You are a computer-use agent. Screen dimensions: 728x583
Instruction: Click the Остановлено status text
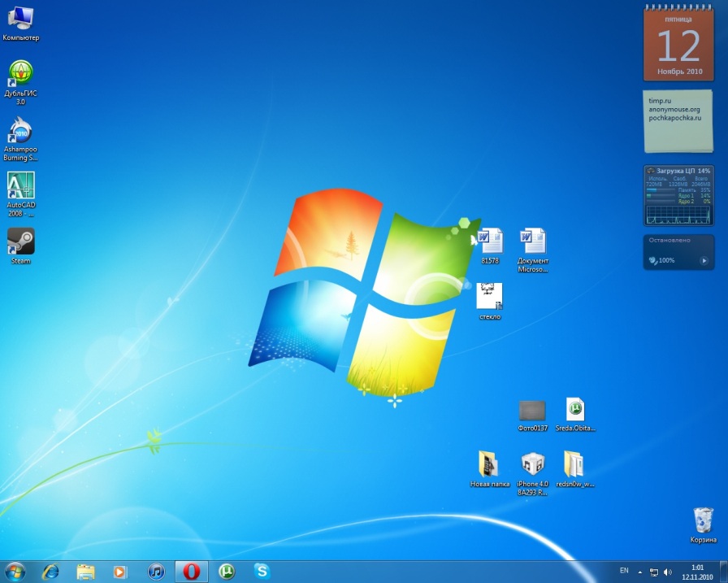tap(669, 240)
